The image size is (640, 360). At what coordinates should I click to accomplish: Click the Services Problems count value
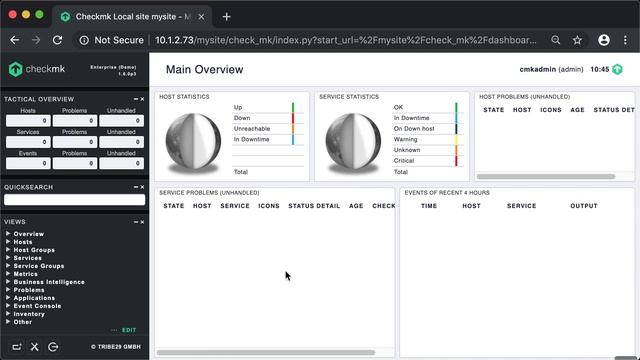pyautogui.click(x=75, y=142)
